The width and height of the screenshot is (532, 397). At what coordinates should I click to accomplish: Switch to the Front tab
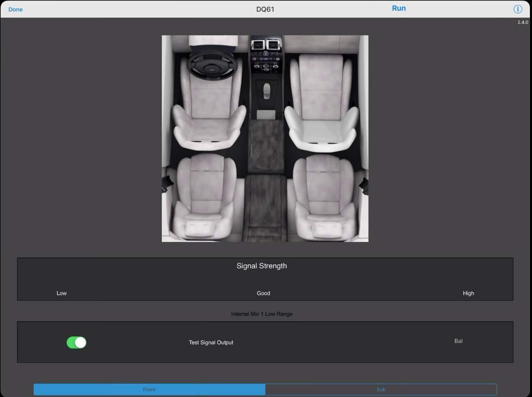149,390
